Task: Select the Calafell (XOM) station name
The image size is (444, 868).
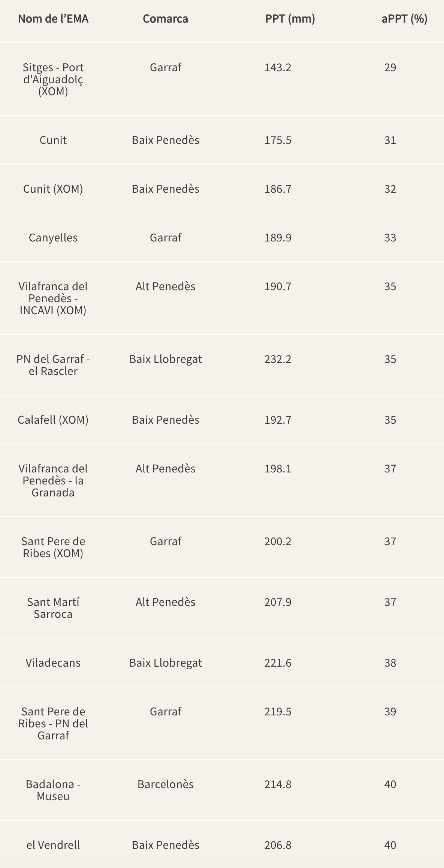Action: click(x=53, y=420)
